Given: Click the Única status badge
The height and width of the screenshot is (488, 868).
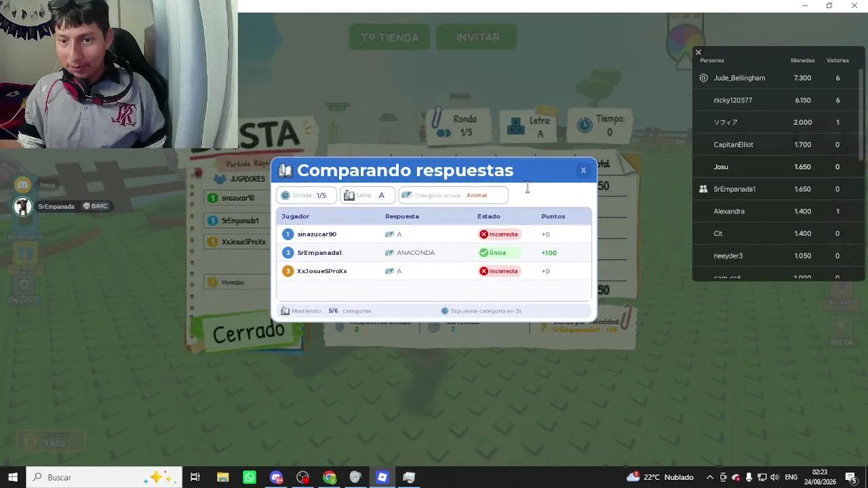Looking at the screenshot, I should (500, 253).
